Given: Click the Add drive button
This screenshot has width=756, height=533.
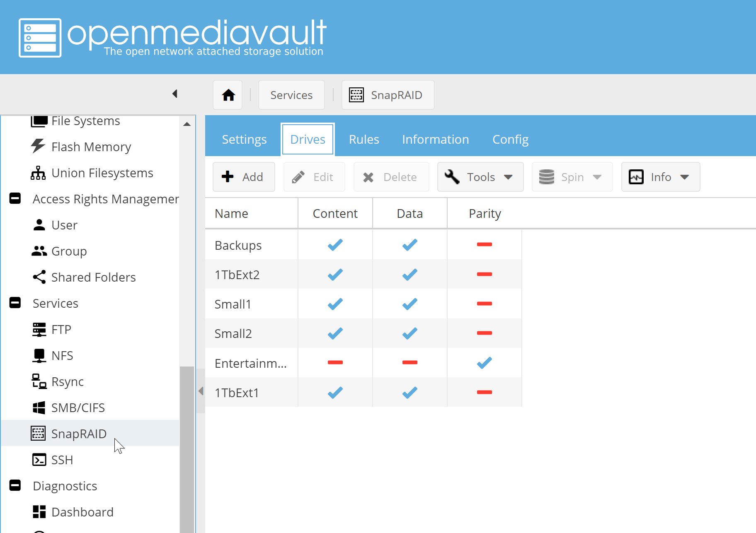Looking at the screenshot, I should [x=244, y=177].
